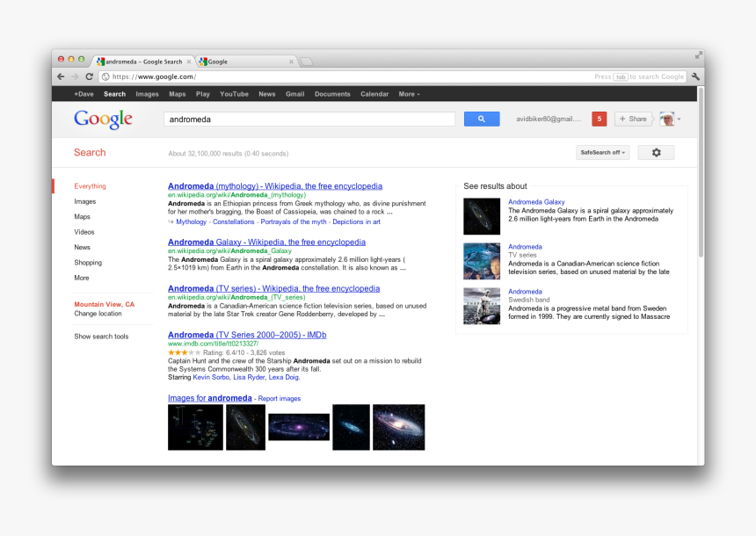
Task: Filter by Videos in left sidebar
Action: tap(84, 232)
